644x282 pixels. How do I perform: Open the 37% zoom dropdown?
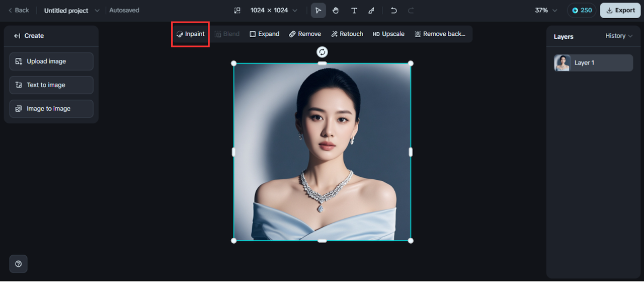[546, 11]
